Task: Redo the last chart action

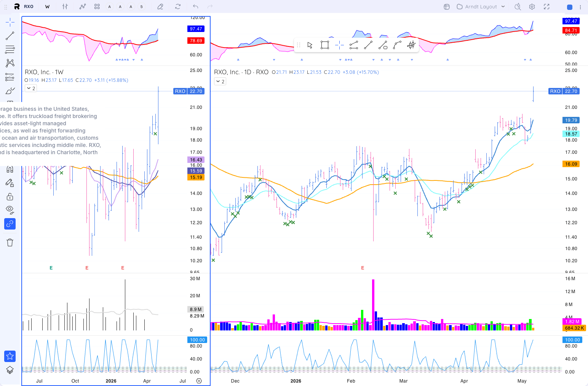Action: point(210,6)
